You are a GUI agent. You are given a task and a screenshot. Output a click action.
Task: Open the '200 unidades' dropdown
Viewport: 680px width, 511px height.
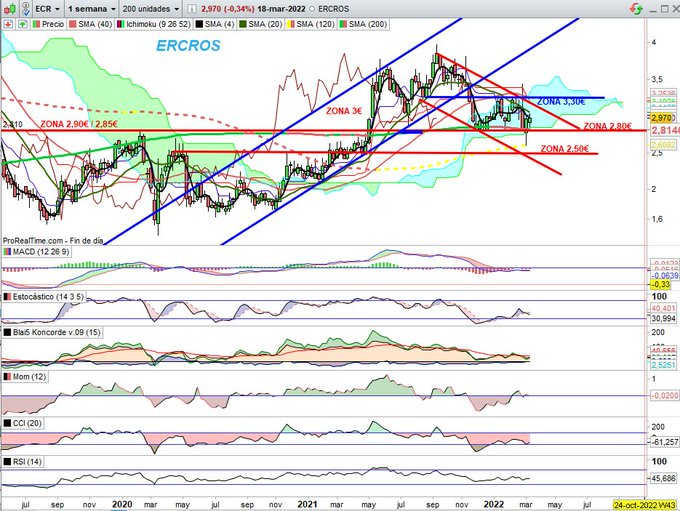pos(150,9)
